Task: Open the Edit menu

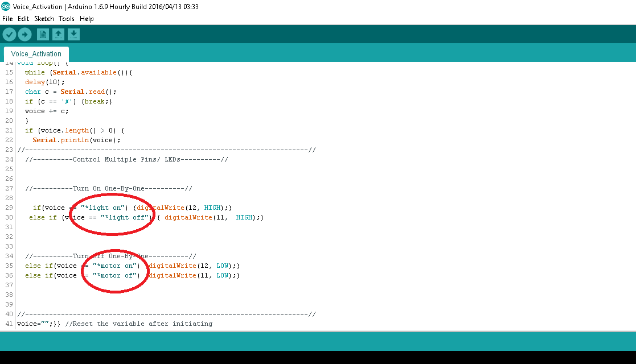Action: click(23, 18)
